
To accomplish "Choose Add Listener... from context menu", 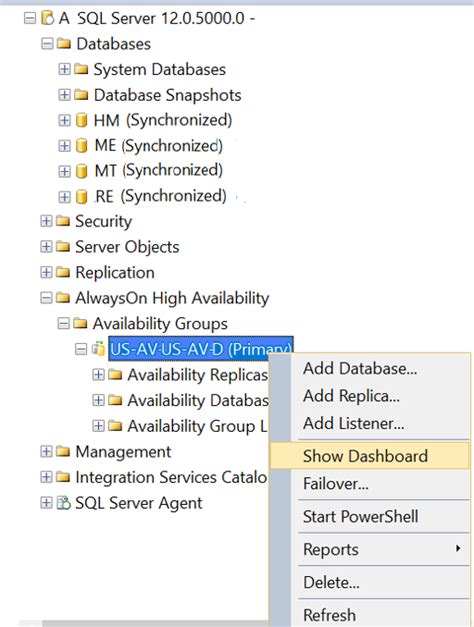I will [x=369, y=423].
